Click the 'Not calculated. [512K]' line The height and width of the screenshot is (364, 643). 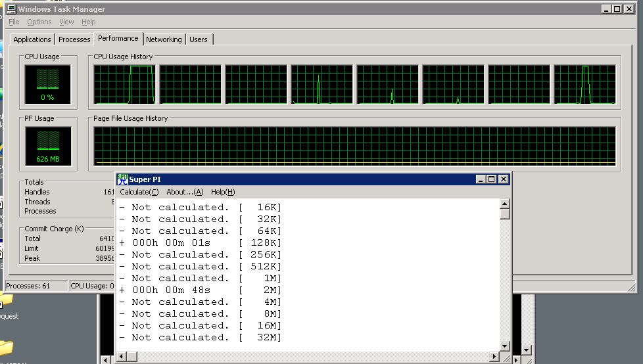click(x=200, y=266)
